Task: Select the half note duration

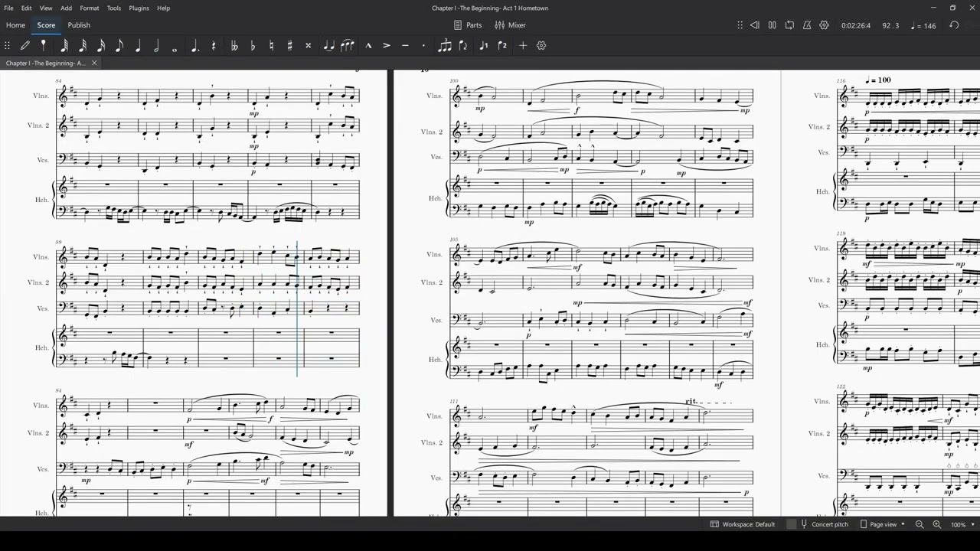Action: (156, 46)
